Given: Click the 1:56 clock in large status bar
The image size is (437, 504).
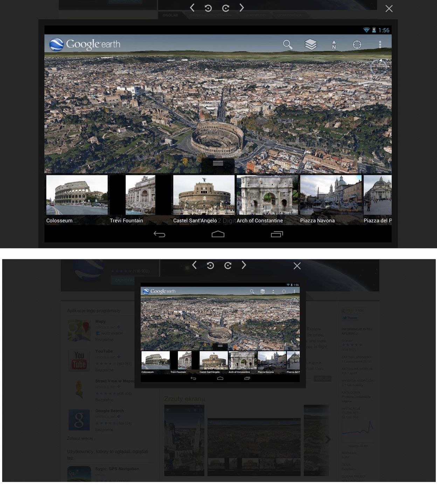Looking at the screenshot, I should pyautogui.click(x=384, y=30).
